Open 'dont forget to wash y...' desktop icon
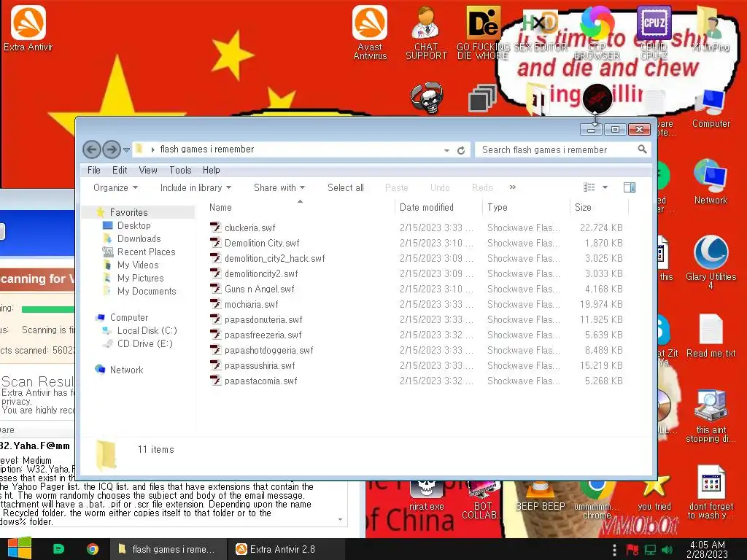Screen dimensions: 747x560 tap(711, 492)
